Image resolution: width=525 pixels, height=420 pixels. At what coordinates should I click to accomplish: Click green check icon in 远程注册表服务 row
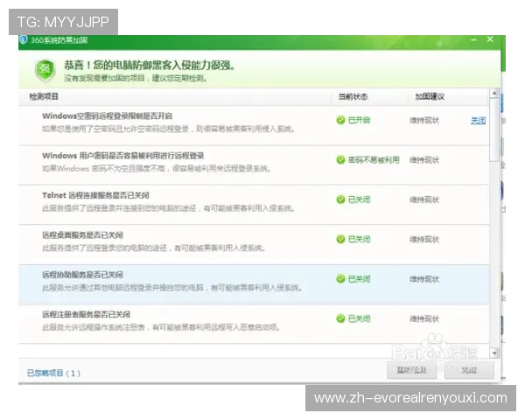(340, 318)
